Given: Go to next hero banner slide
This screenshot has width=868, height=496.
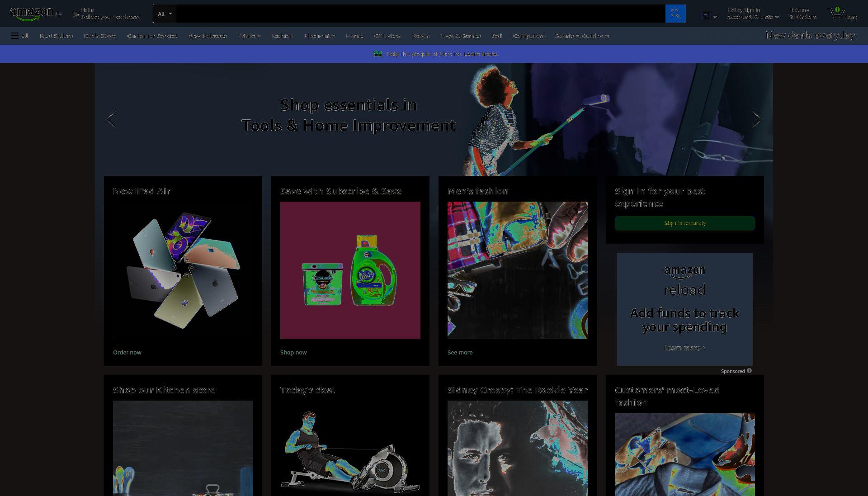Looking at the screenshot, I should coord(757,119).
